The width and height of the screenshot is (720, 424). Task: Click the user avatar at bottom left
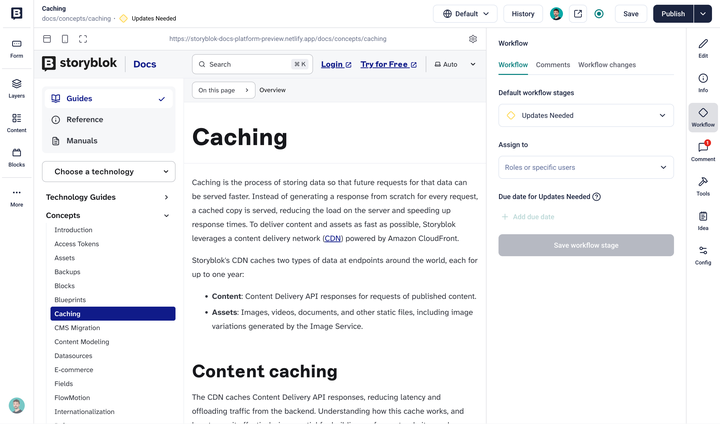[17, 406]
